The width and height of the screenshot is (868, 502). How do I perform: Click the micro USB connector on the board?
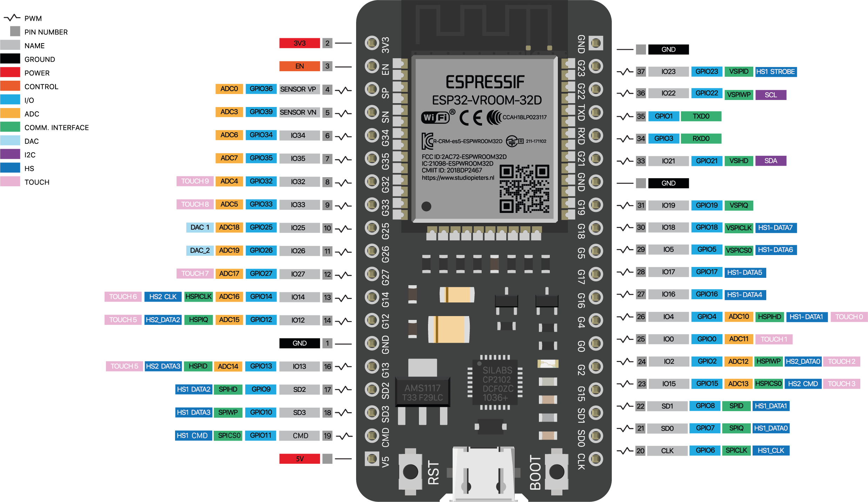(x=483, y=474)
